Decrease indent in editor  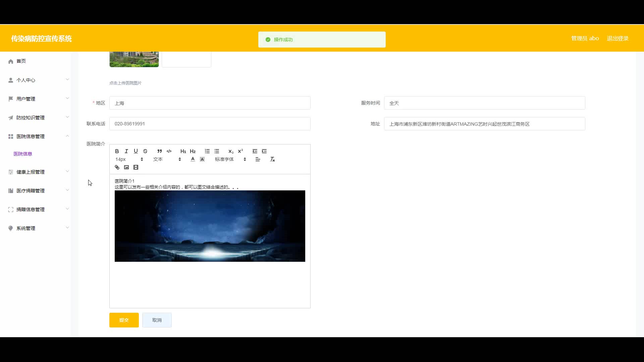coord(255,151)
